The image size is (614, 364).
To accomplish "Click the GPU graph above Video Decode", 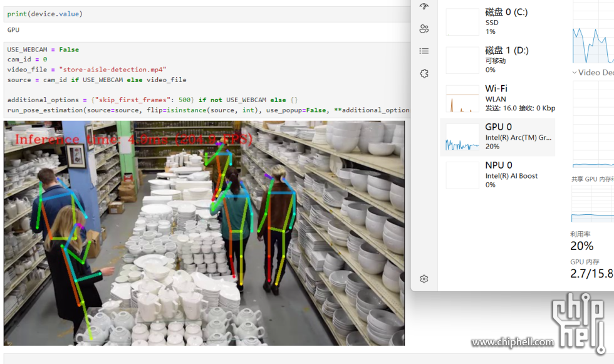I will (593, 32).
